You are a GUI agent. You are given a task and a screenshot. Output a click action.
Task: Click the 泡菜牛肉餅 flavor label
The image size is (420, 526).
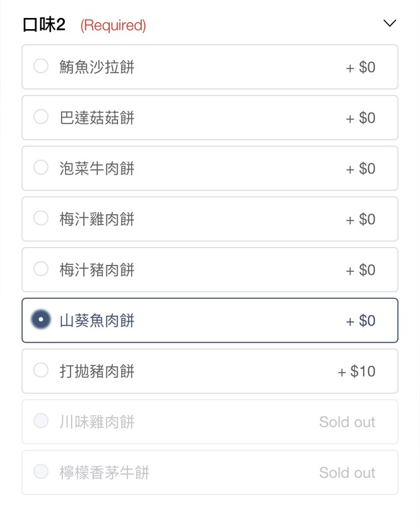tap(96, 168)
